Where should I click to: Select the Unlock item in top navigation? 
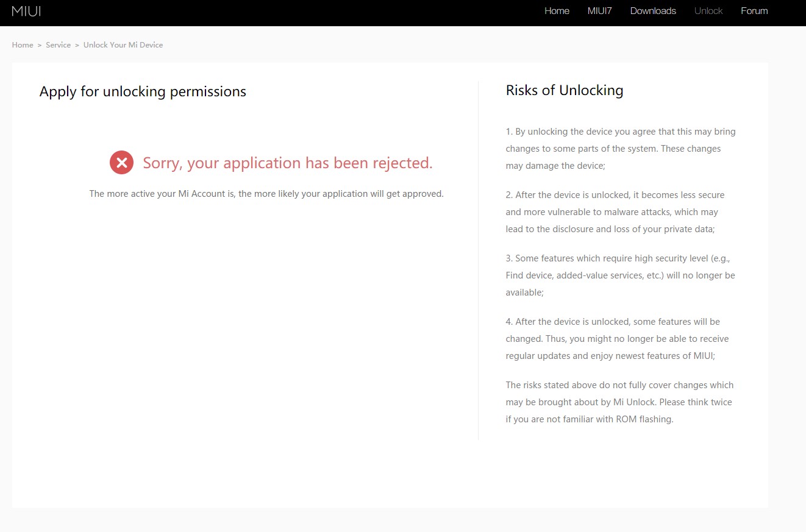tap(708, 11)
